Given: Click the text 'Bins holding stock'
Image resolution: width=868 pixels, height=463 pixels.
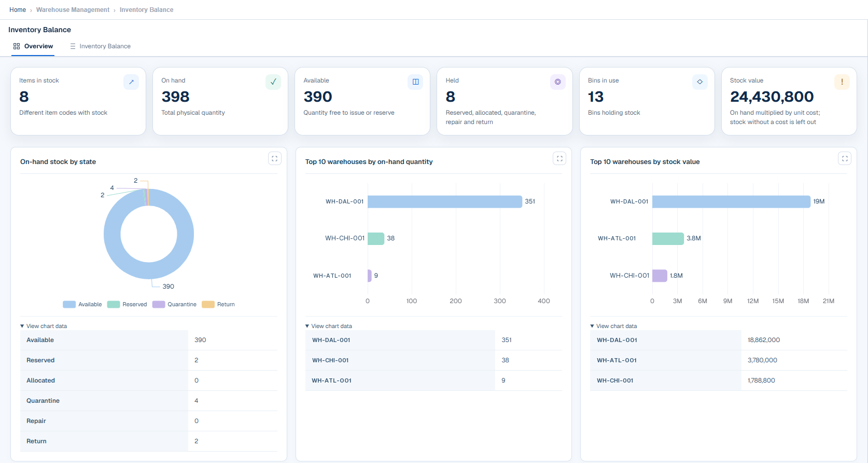Looking at the screenshot, I should click(x=614, y=113).
